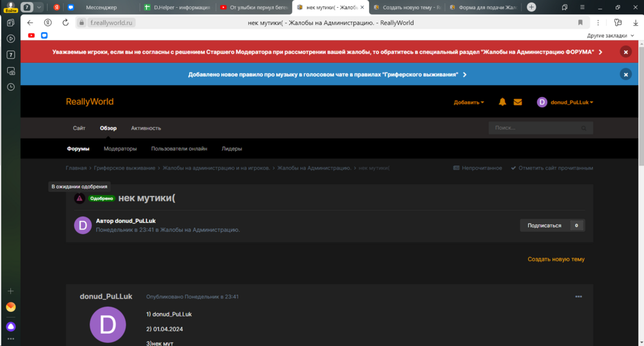644x346 pixels.
Task: Open the sidebar history clock icon
Action: pyautogui.click(x=11, y=87)
